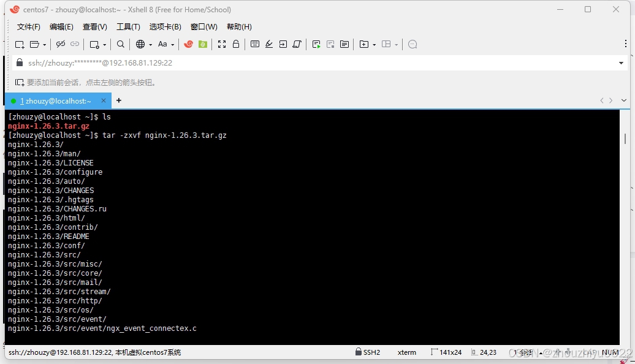Click the stop logging icon

tap(330, 45)
